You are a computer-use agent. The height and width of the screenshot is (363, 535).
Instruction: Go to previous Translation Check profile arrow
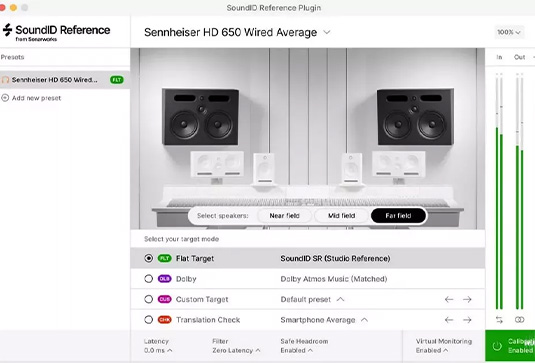[449, 320]
